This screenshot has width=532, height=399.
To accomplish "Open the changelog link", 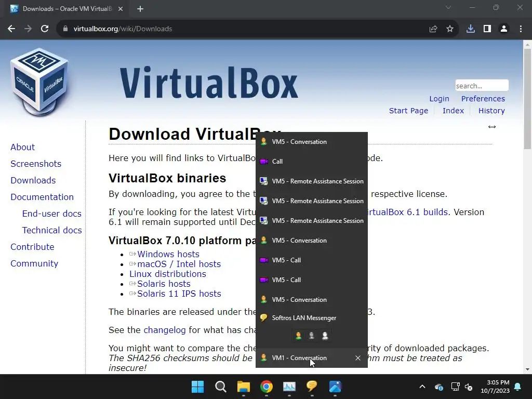I will click(x=165, y=330).
